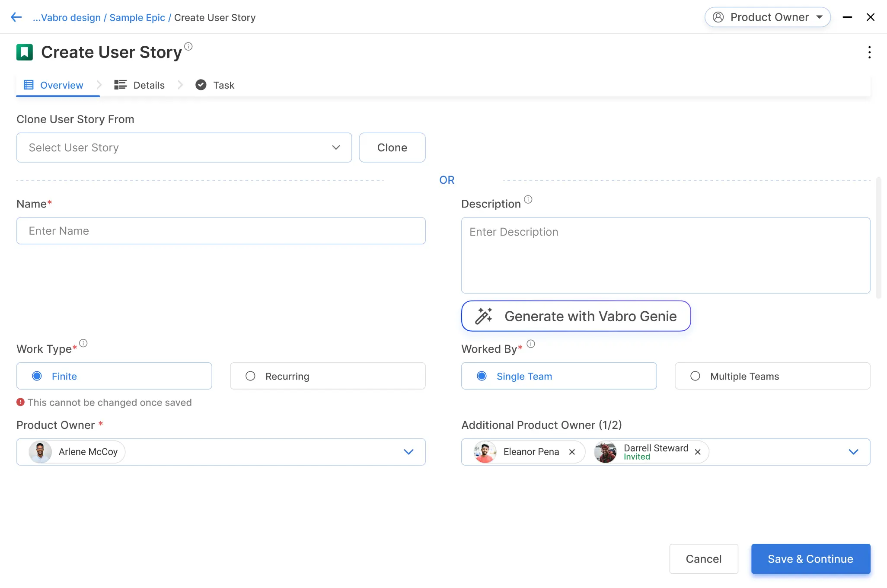Click Generate with Vabro Genie button
Image resolution: width=887 pixels, height=588 pixels.
click(576, 316)
